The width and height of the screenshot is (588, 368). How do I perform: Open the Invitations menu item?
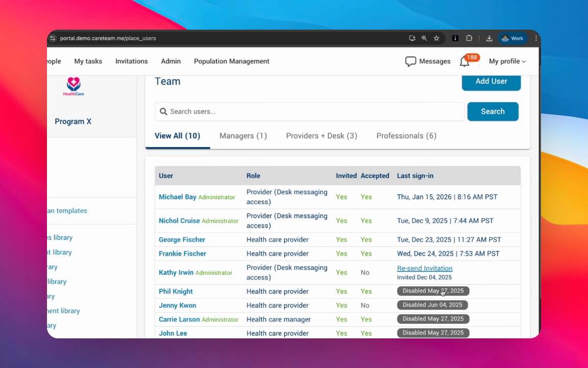coord(132,61)
